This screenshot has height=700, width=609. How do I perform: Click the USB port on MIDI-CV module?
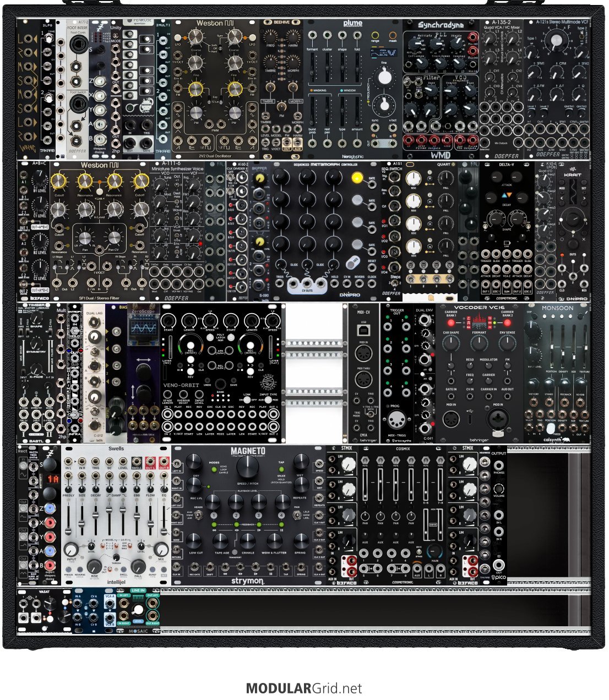(x=363, y=329)
